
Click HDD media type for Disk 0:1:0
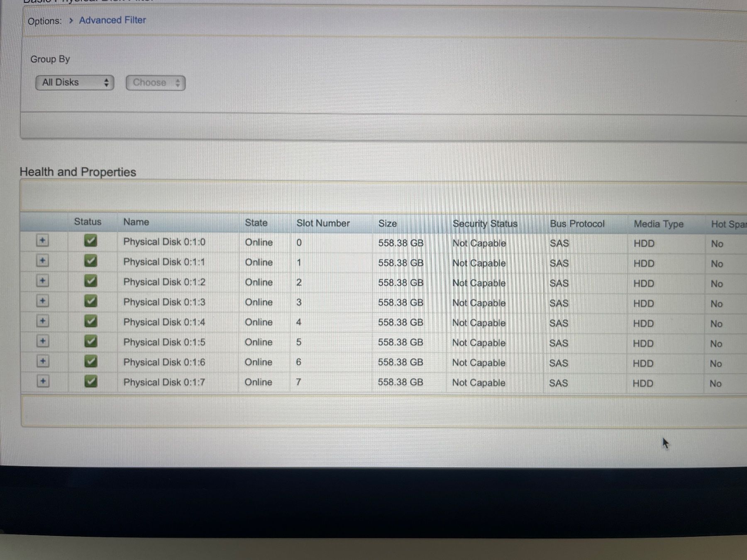[x=644, y=243]
